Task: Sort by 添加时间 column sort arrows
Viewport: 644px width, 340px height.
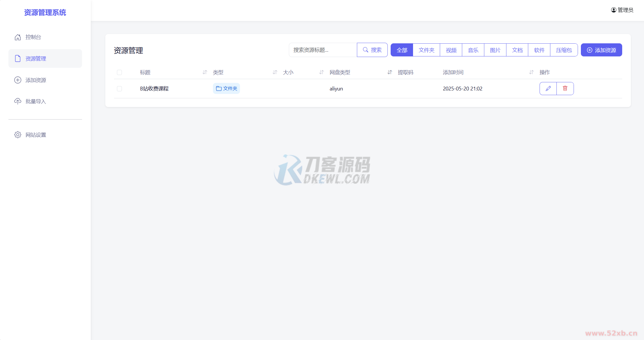Action: [531, 72]
